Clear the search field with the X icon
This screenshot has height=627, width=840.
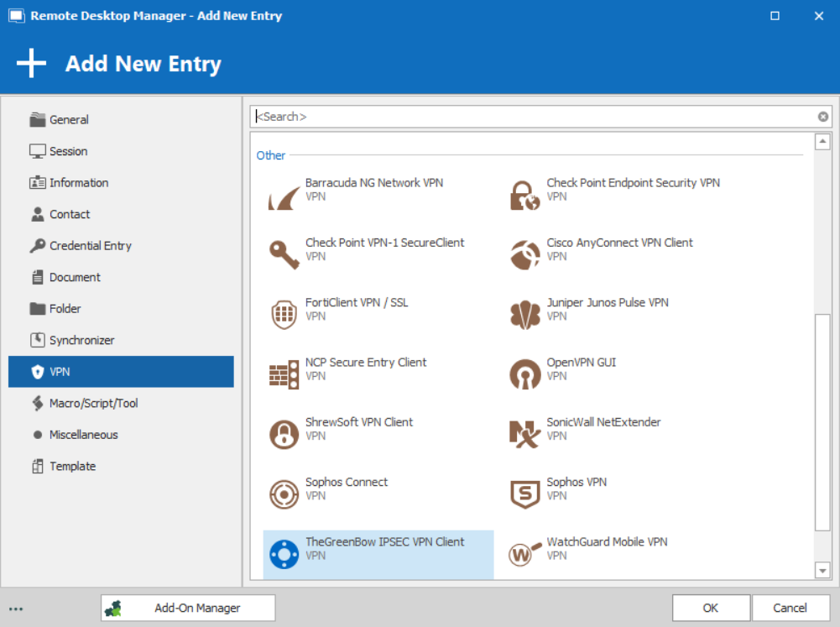[x=823, y=117]
